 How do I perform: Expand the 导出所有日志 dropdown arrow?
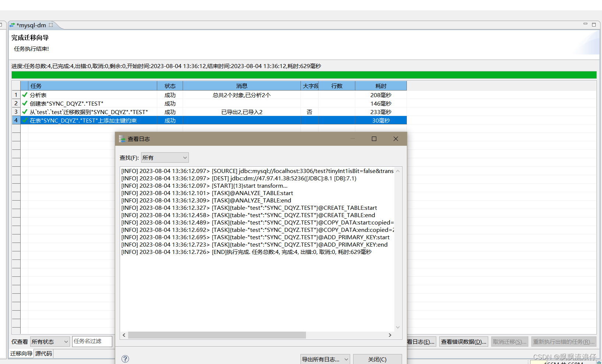[x=346, y=359]
